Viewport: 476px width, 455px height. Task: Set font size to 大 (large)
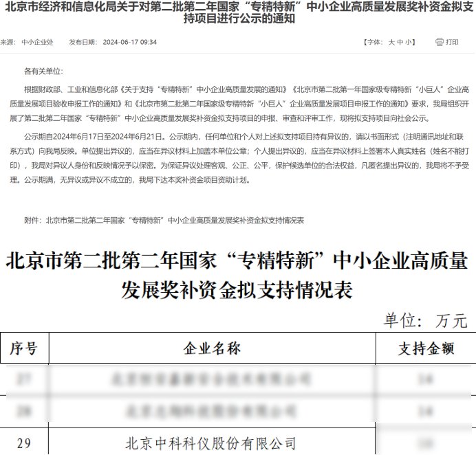pos(391,42)
